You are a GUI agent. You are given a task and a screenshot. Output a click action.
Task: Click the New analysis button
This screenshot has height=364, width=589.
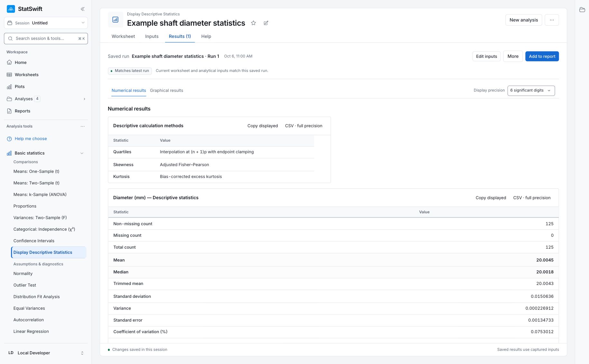click(524, 20)
